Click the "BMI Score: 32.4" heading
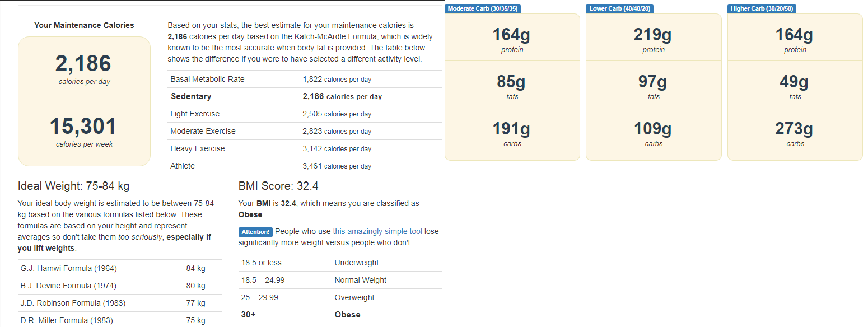Viewport: 868px width, 327px height. pos(278,186)
